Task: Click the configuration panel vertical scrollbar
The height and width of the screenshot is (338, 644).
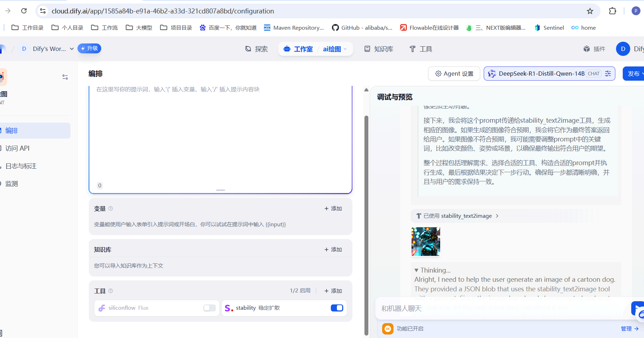Action: pyautogui.click(x=366, y=225)
